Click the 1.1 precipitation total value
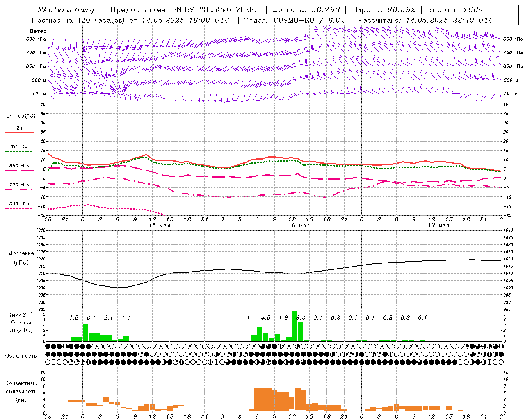The width and height of the screenshot is (525, 420). 126,318
